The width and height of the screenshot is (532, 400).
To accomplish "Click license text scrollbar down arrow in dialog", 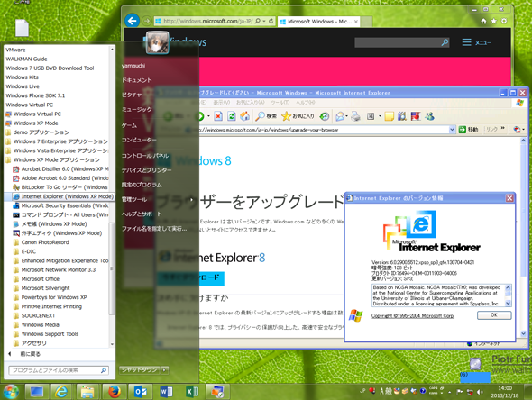I will click(508, 304).
